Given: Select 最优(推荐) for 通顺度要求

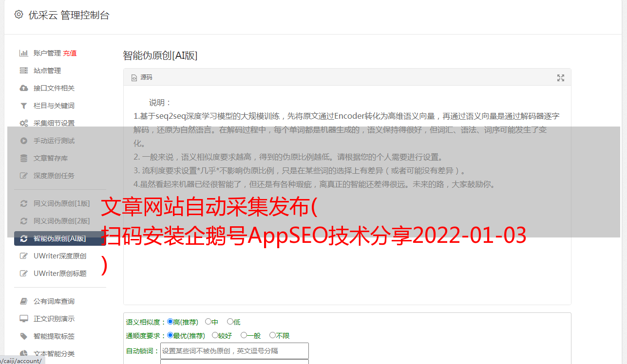Looking at the screenshot, I should tap(170, 335).
